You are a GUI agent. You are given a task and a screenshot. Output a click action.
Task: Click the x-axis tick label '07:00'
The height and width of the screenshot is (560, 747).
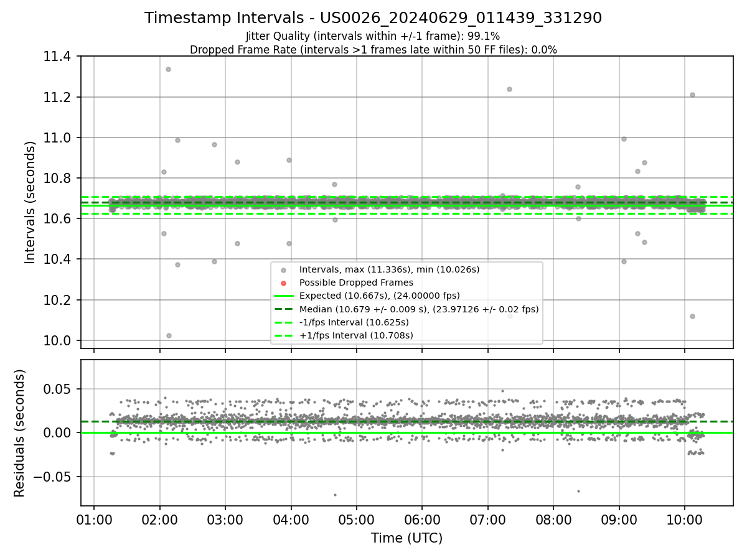point(487,520)
